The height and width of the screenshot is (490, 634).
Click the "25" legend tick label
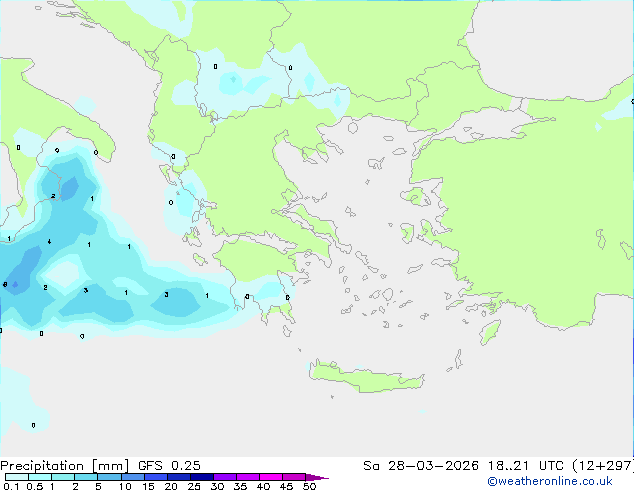coord(194,486)
